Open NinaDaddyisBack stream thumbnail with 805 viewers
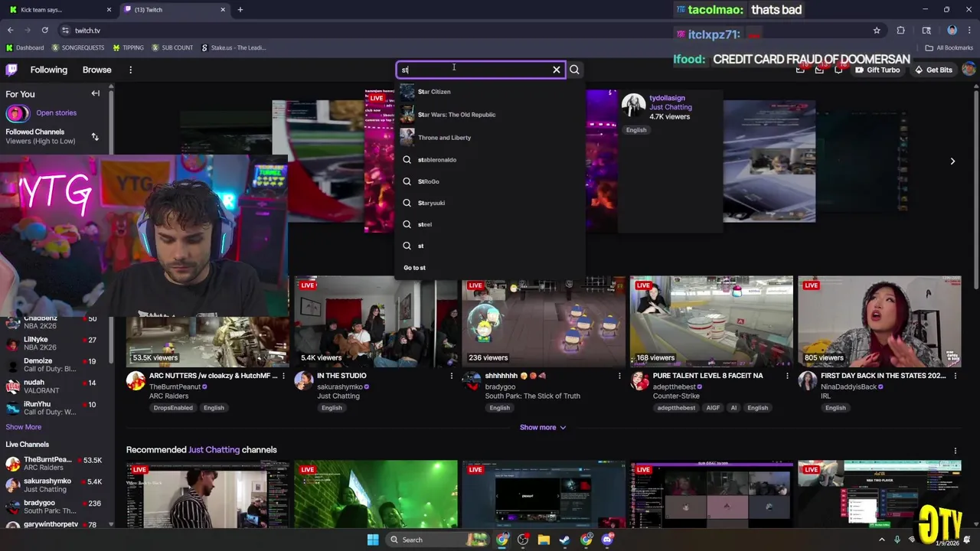 (880, 321)
